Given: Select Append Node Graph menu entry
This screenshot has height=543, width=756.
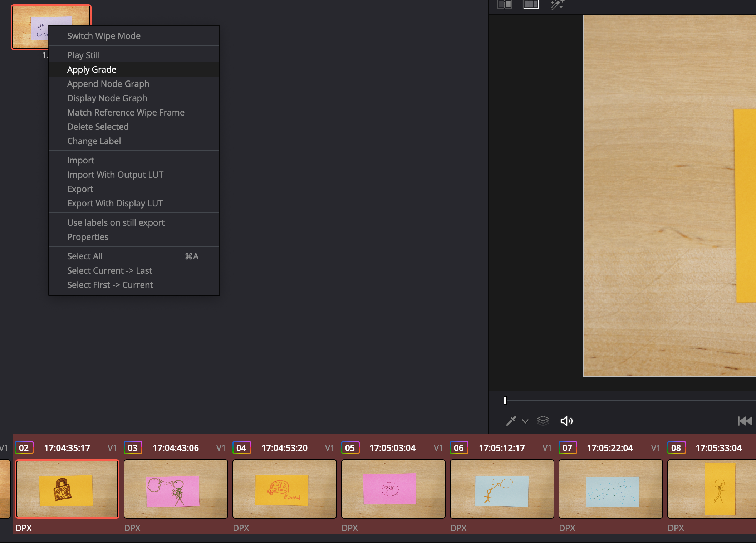Looking at the screenshot, I should click(x=108, y=84).
